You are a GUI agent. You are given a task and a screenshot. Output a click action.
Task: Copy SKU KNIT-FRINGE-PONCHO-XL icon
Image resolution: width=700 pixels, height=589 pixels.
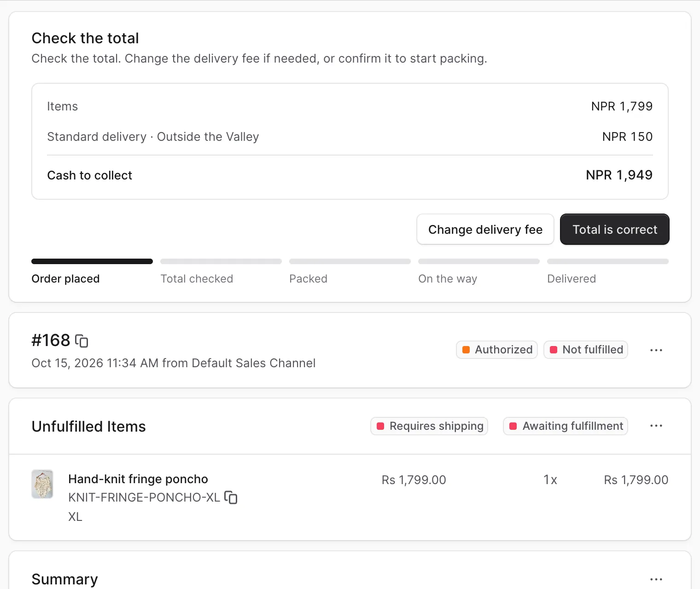pos(231,497)
